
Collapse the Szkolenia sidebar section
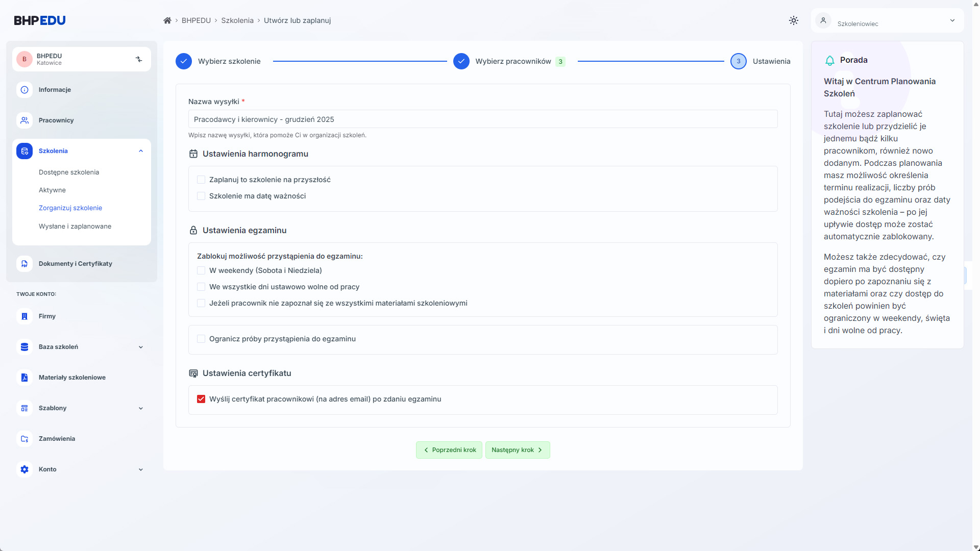click(141, 151)
